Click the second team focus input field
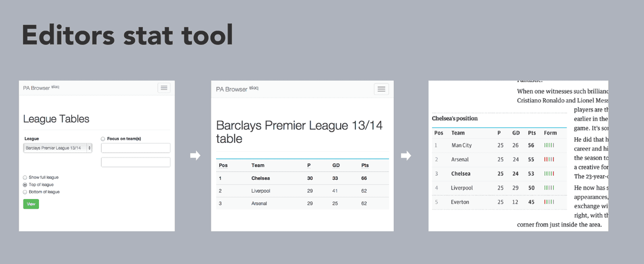This screenshot has height=264, width=644. (136, 162)
